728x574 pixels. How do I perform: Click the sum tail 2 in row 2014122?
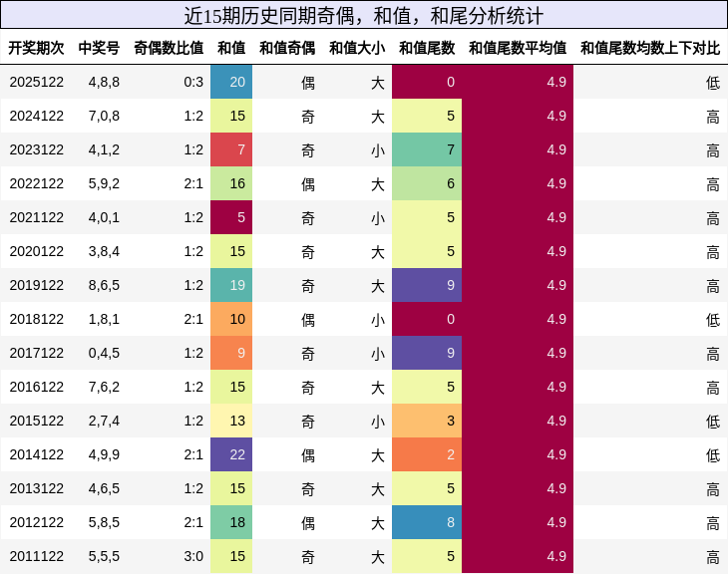[427, 454]
